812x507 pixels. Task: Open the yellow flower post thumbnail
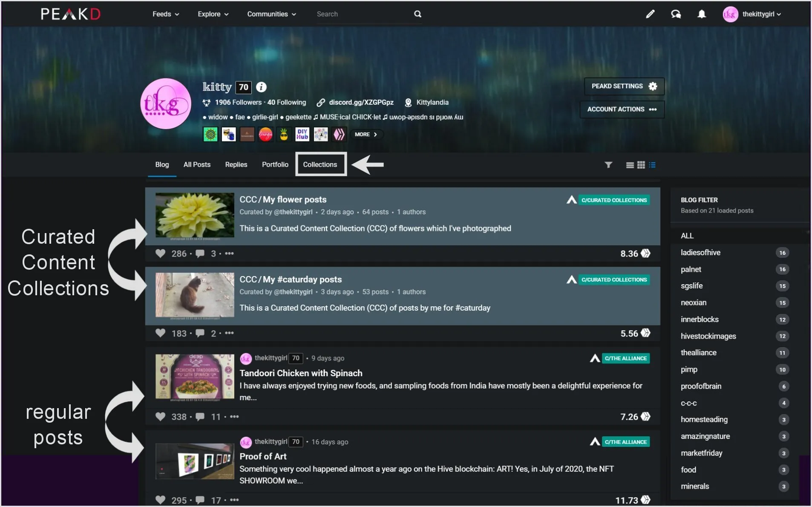coord(195,216)
